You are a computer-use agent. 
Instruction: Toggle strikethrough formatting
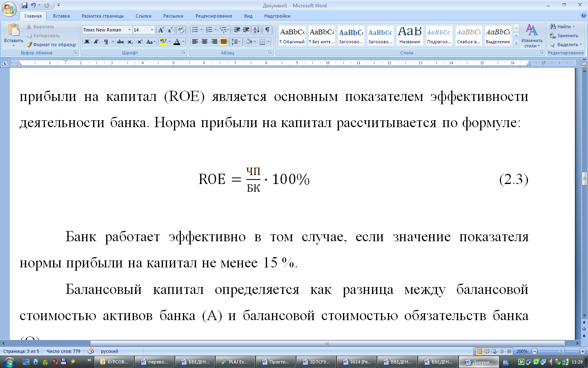[x=120, y=42]
